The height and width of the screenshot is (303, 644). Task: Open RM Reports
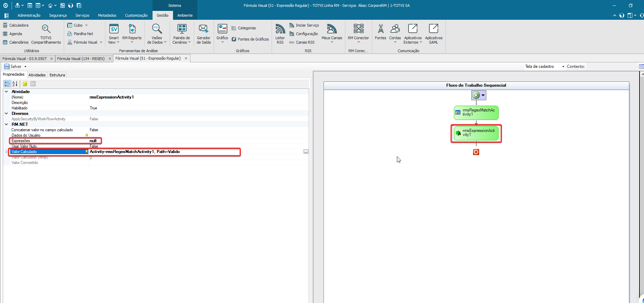[x=132, y=33]
